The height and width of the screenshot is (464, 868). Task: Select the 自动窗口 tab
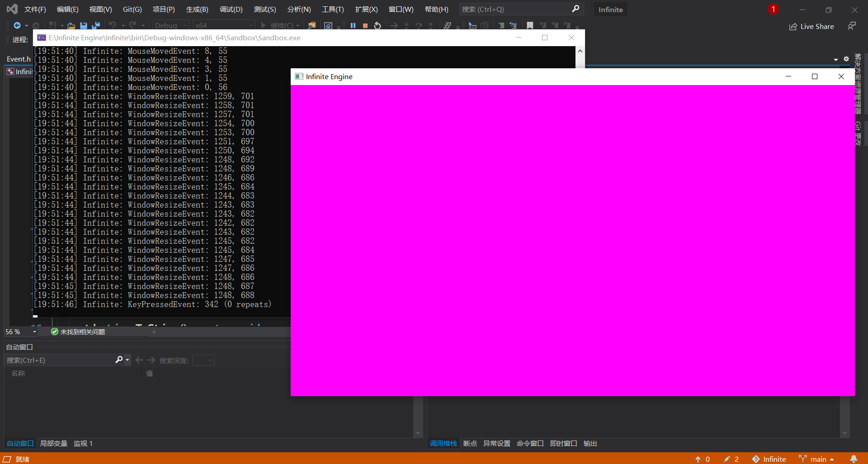pyautogui.click(x=20, y=444)
